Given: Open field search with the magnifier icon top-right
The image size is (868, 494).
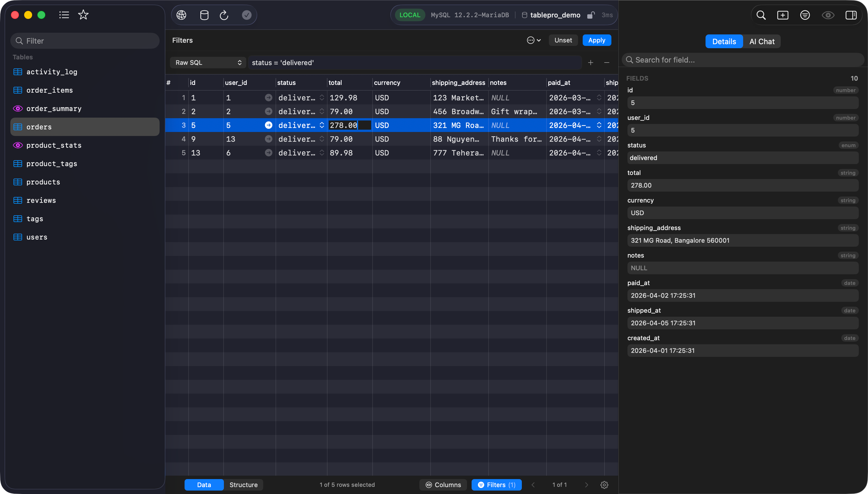Looking at the screenshot, I should coord(761,15).
